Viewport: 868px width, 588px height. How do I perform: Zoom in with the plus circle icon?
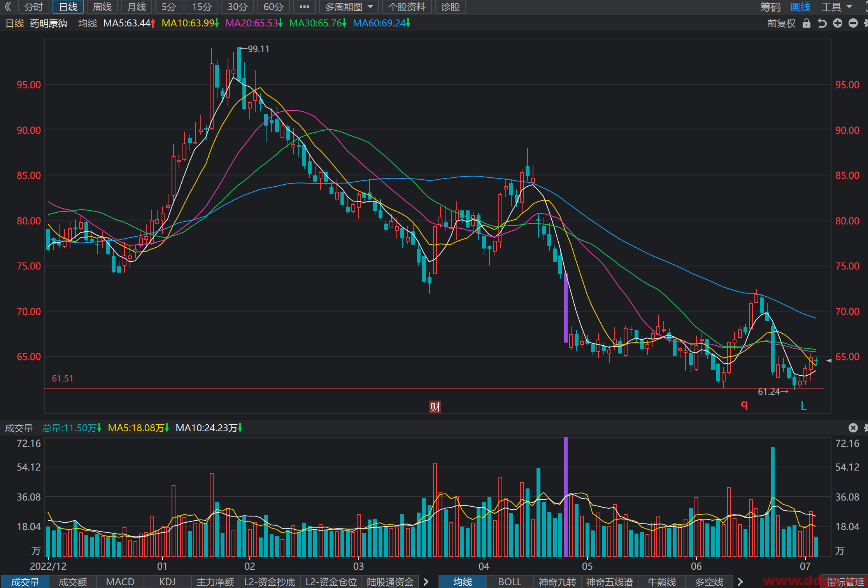coord(838,23)
